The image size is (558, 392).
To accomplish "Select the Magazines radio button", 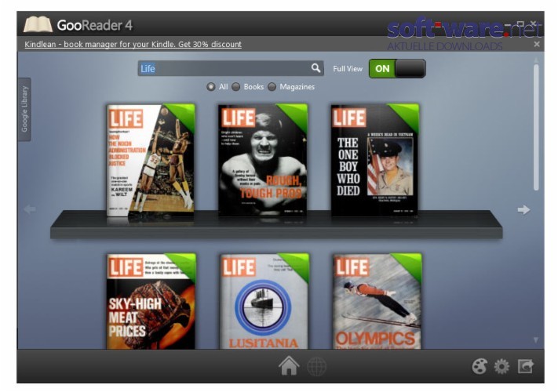I will (272, 87).
